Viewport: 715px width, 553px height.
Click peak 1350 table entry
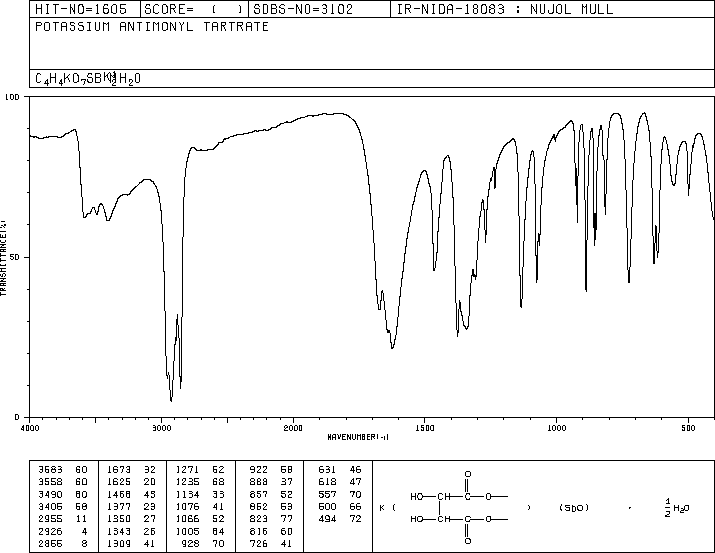pyautogui.click(x=131, y=519)
